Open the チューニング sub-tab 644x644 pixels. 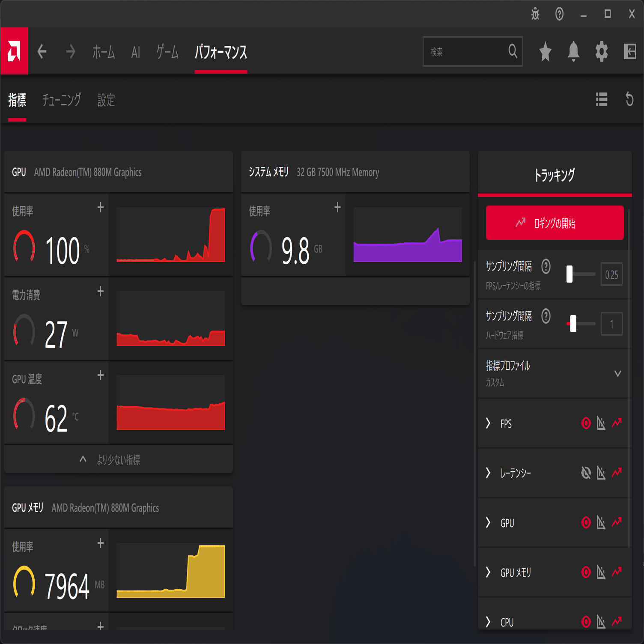pos(62,100)
